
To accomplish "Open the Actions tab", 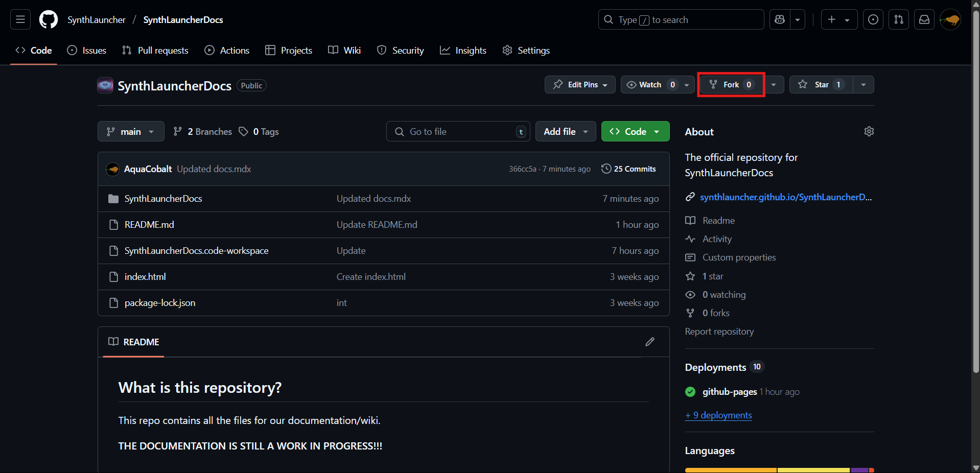I will click(x=227, y=50).
